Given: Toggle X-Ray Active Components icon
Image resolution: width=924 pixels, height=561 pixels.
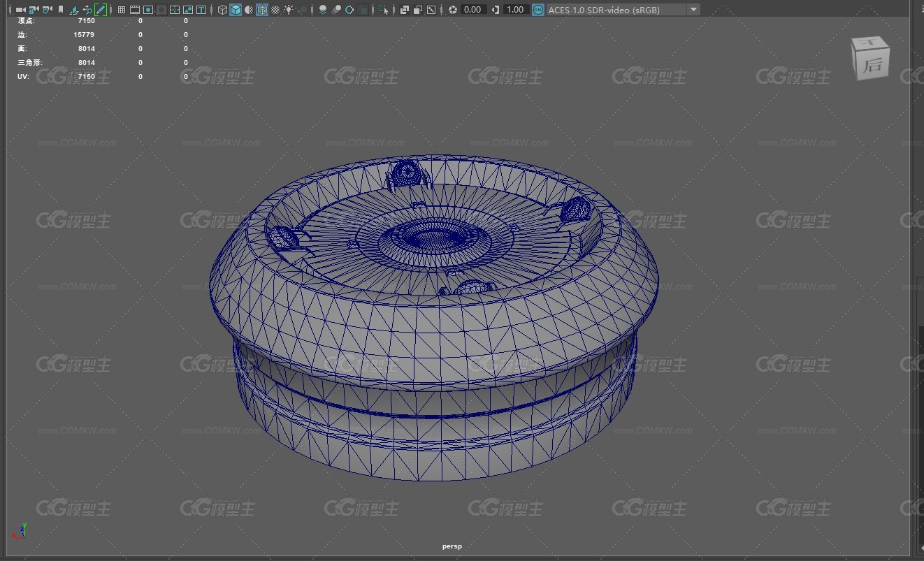Looking at the screenshot, I should (418, 10).
